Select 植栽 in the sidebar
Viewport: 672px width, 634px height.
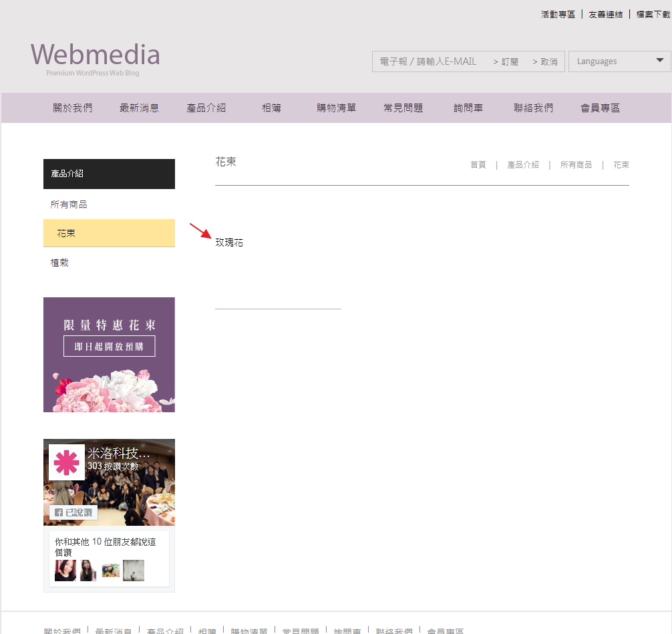[x=59, y=263]
